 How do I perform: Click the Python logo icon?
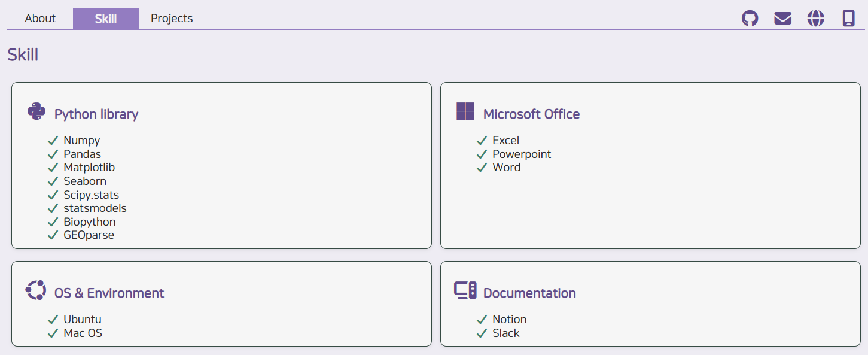click(36, 111)
